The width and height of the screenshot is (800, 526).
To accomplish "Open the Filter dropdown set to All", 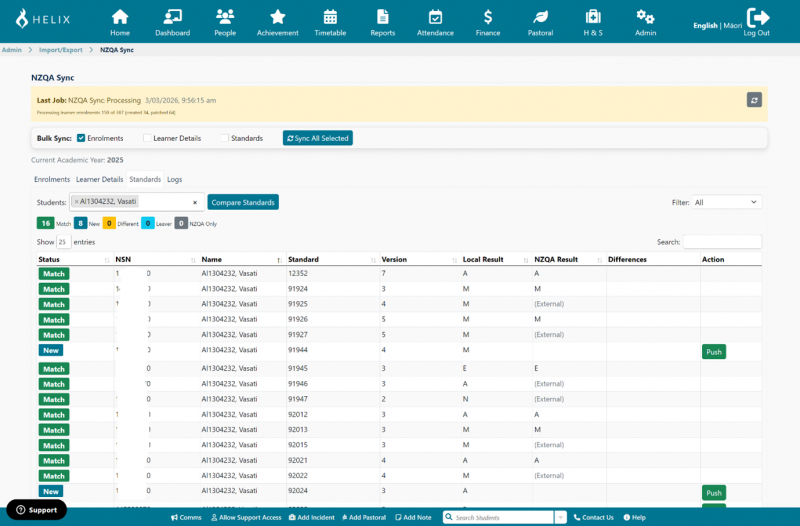I will [x=727, y=202].
